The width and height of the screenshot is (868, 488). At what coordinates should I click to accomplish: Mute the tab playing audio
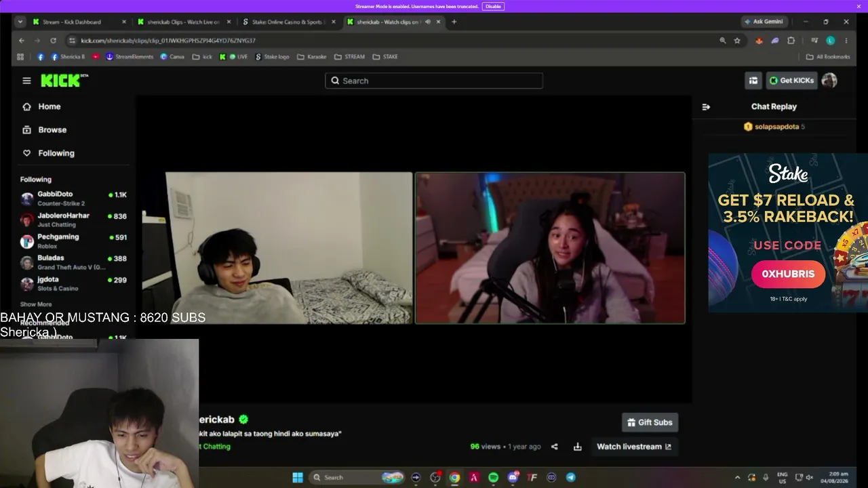tap(427, 22)
